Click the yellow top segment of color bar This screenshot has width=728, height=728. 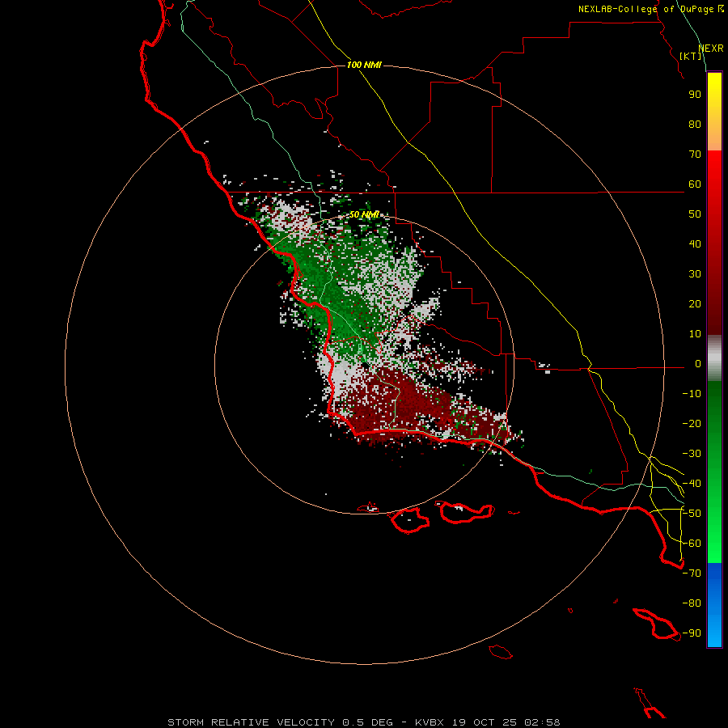714,112
